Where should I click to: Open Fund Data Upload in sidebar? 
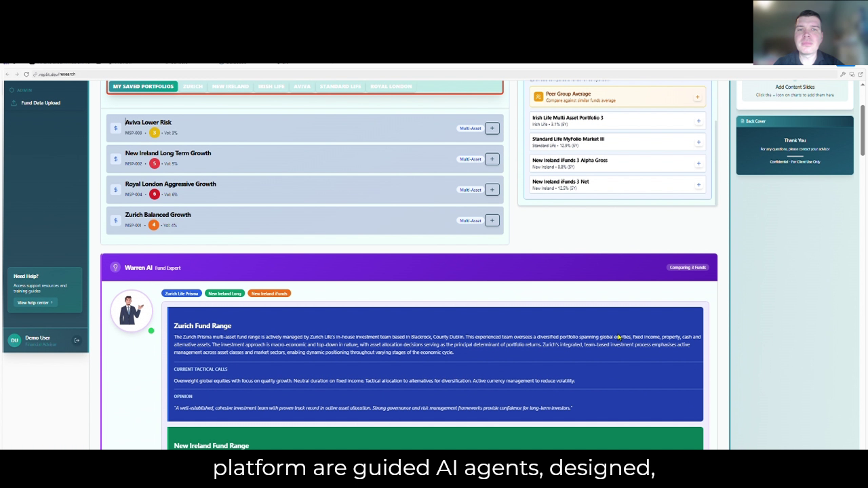(x=40, y=103)
